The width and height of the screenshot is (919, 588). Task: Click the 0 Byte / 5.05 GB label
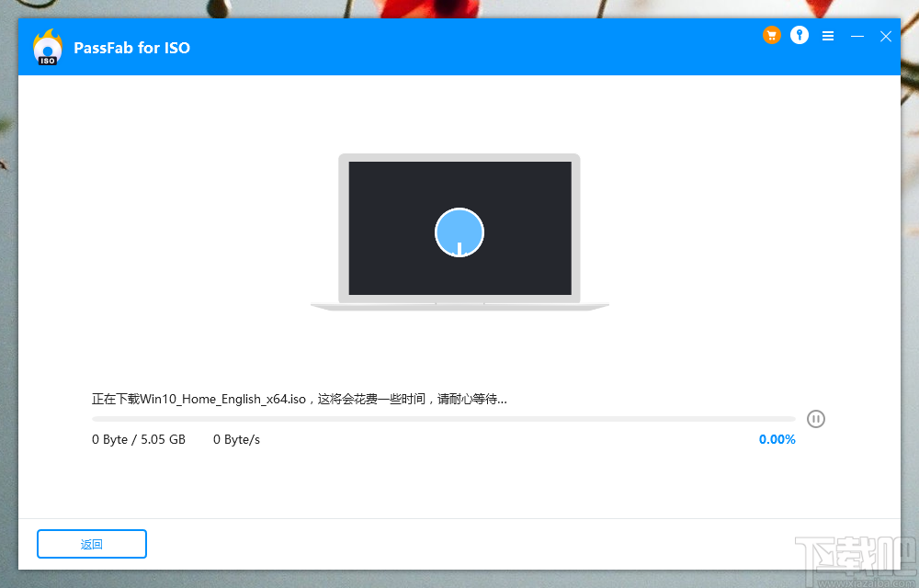coord(138,439)
